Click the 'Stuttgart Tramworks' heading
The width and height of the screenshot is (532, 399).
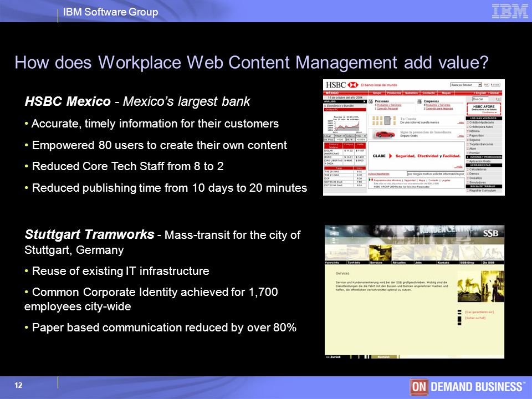(90, 234)
